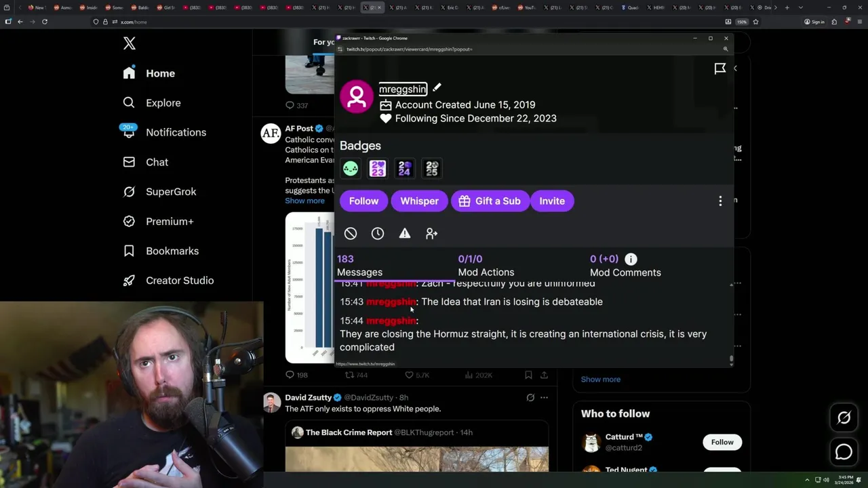
Task: Open the more options on David Zsutty's tweet
Action: pyautogui.click(x=544, y=398)
